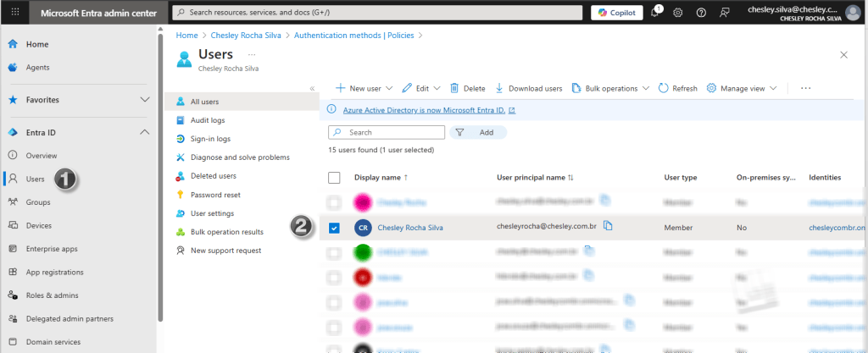Open the settings gear in header
Image resolution: width=868 pixels, height=353 pixels.
pos(678,13)
